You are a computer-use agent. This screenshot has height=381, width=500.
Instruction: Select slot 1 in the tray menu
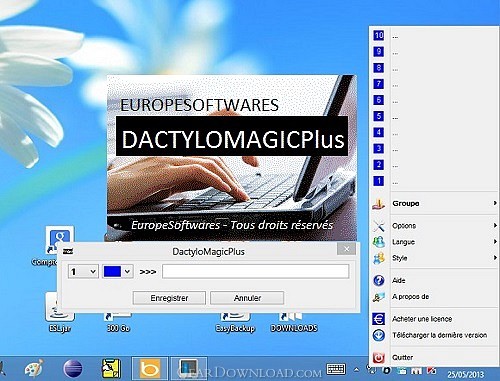point(433,181)
